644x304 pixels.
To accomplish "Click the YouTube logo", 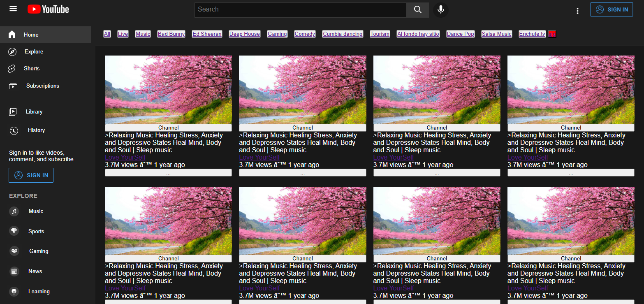I will (x=48, y=9).
